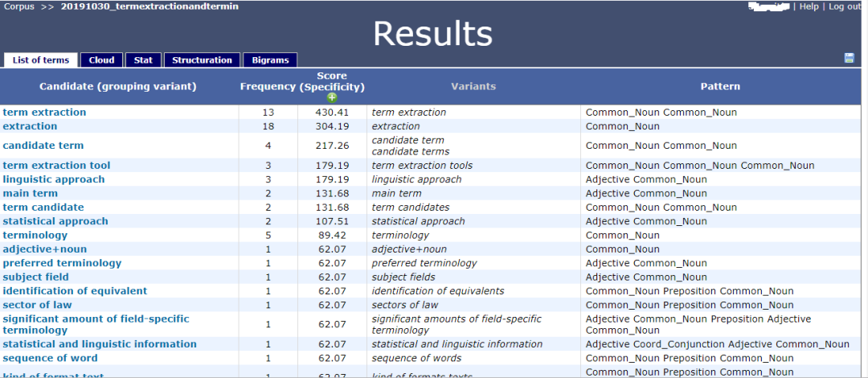The height and width of the screenshot is (378, 868).
Task: Click the Log out link
Action: pyautogui.click(x=845, y=6)
